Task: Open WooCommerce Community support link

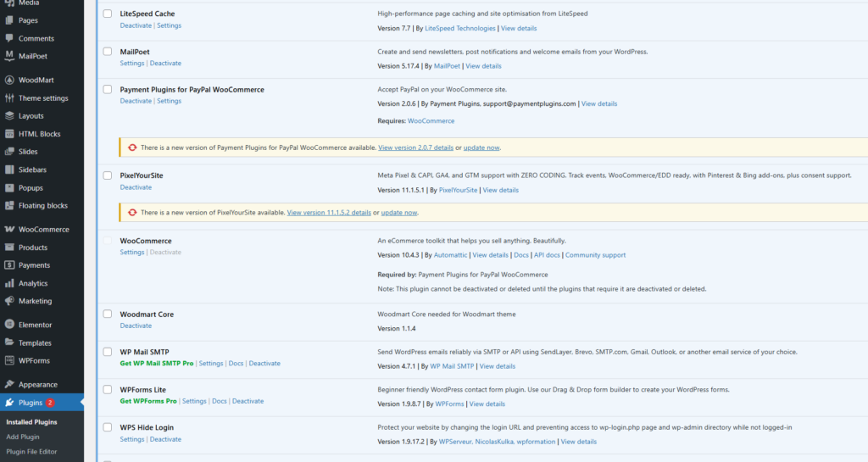Action: click(595, 255)
